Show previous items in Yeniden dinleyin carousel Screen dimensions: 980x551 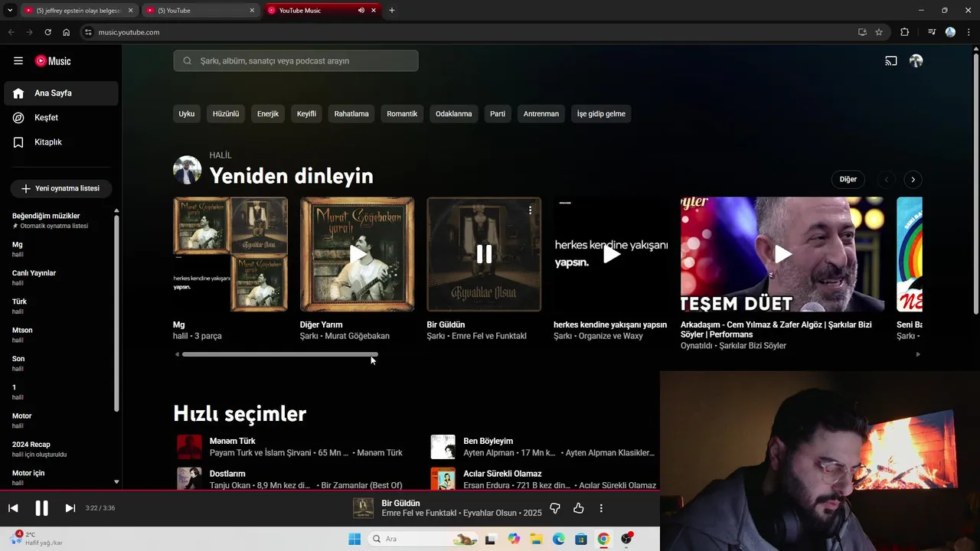(x=887, y=179)
